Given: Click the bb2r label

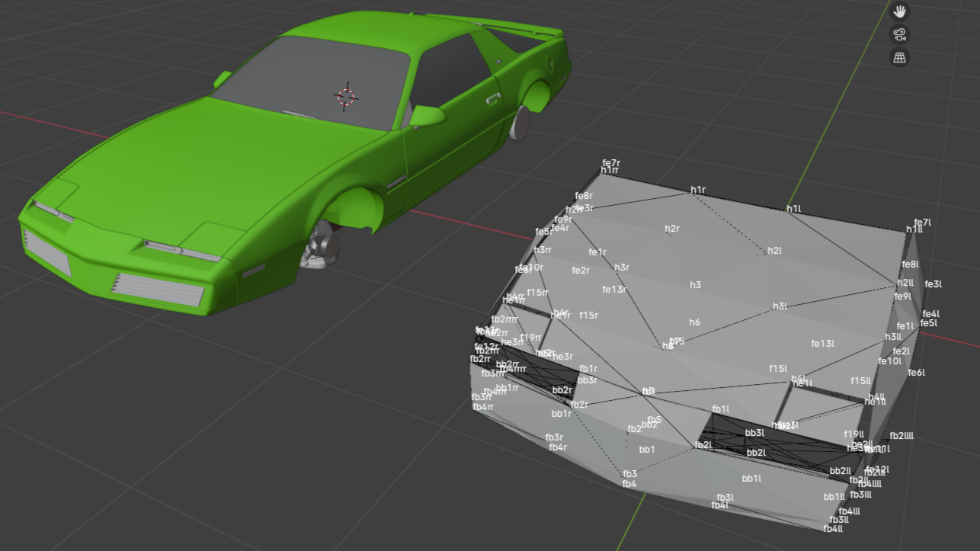Looking at the screenshot, I should 562,390.
